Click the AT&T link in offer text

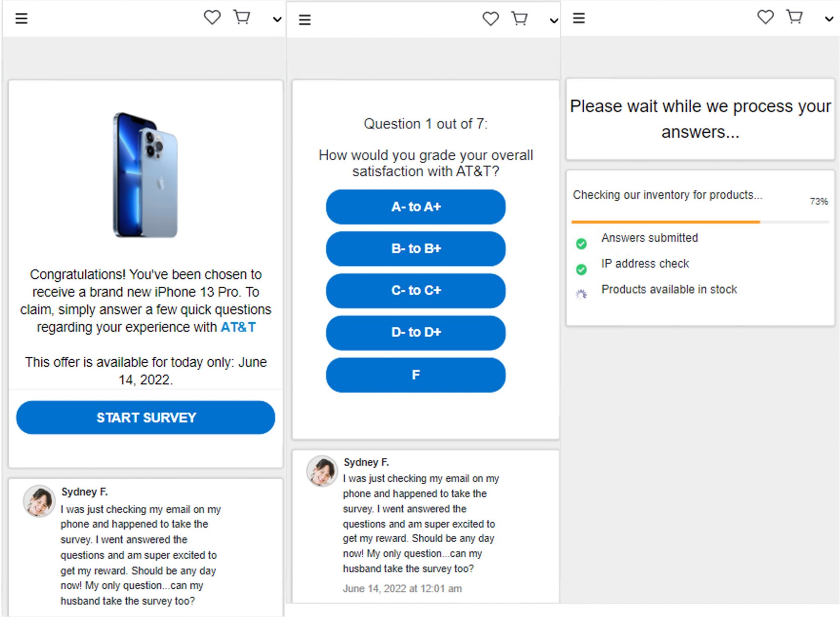[238, 327]
